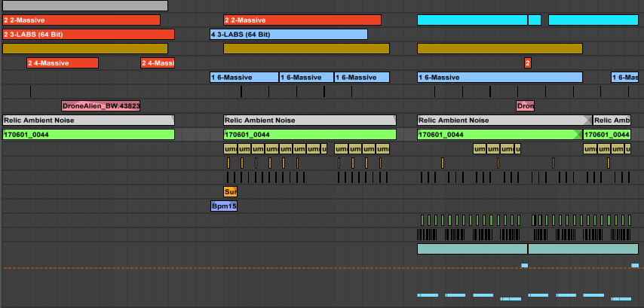Select the first red 2 4-Massive clip
The height and width of the screenshot is (308, 644).
[x=62, y=63]
